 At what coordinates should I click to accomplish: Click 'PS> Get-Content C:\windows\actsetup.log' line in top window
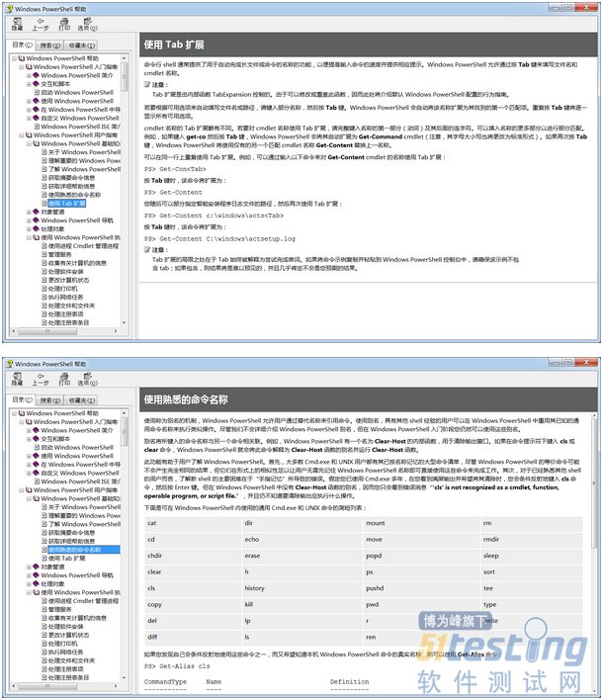click(219, 239)
